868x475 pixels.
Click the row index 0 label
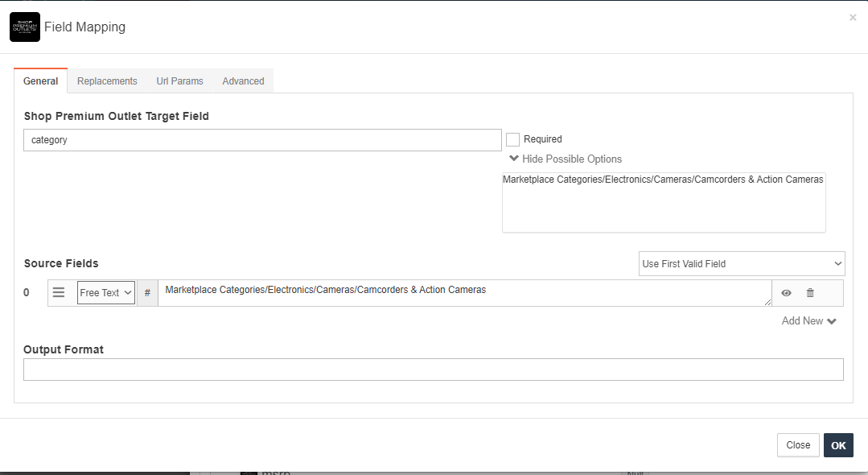[x=26, y=293]
